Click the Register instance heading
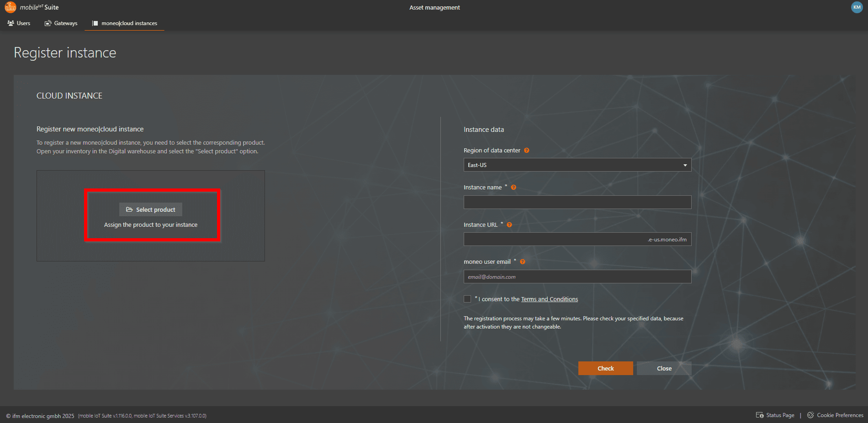The height and width of the screenshot is (423, 868). tap(65, 53)
